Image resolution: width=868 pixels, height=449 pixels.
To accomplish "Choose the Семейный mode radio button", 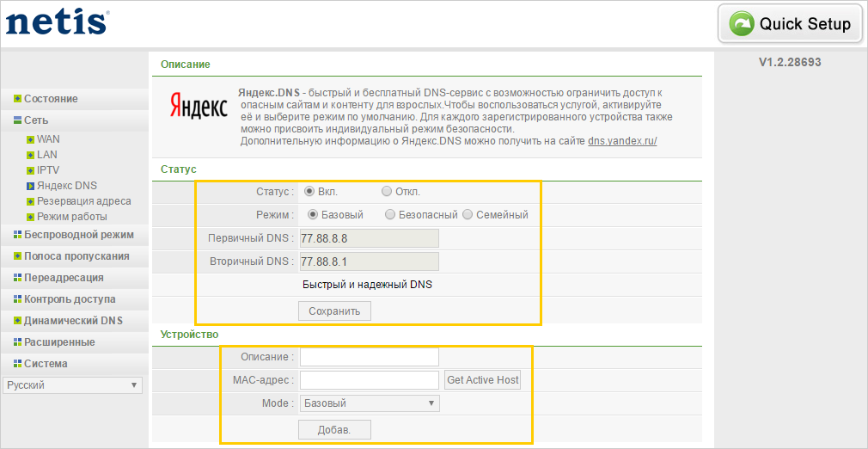I will (x=468, y=215).
